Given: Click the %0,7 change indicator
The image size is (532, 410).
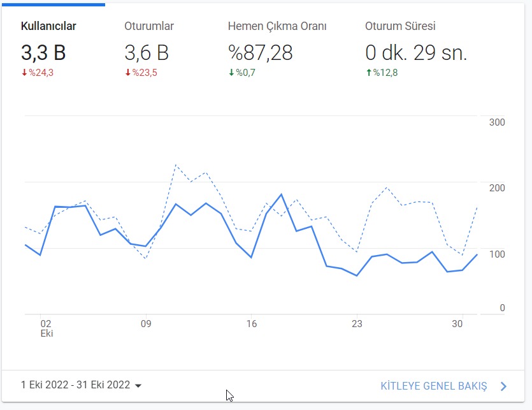Looking at the screenshot, I should click(x=242, y=73).
